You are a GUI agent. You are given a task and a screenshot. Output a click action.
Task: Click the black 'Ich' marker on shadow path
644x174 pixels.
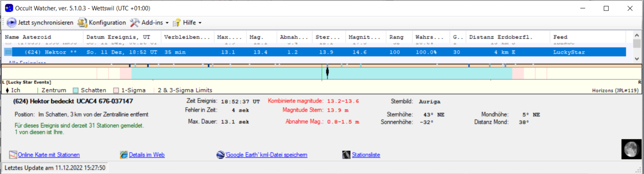(327, 72)
